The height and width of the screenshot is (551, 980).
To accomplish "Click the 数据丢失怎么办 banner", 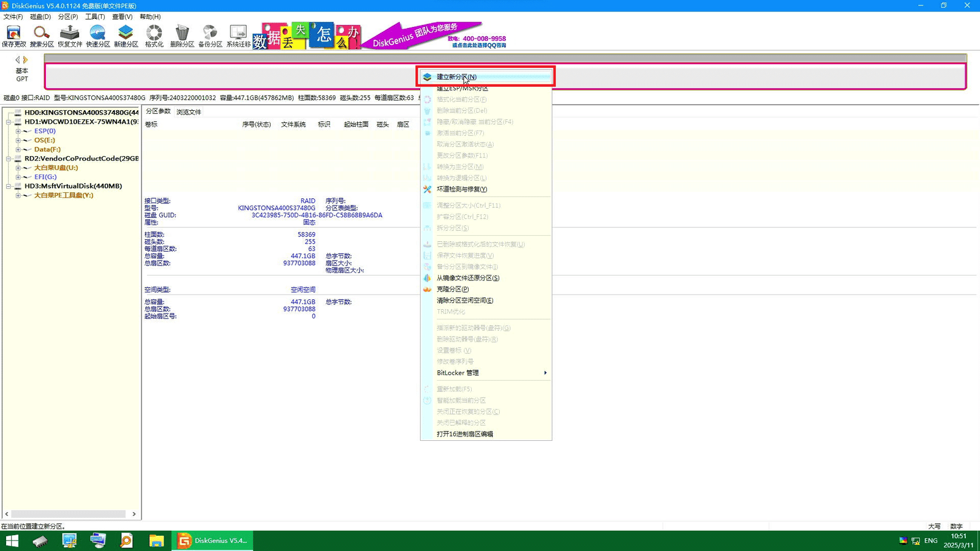I will point(306,36).
